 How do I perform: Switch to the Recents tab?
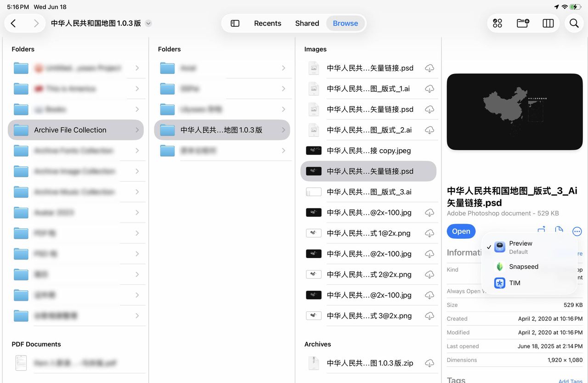pos(267,23)
